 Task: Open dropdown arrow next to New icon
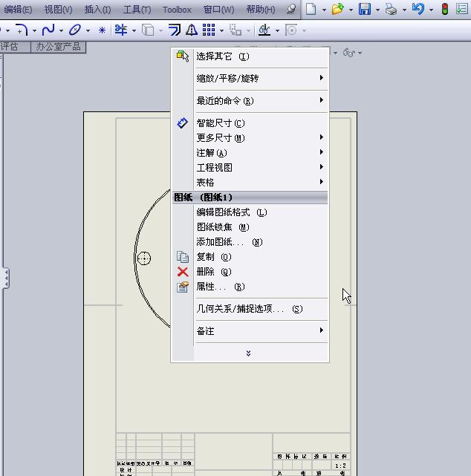(324, 10)
